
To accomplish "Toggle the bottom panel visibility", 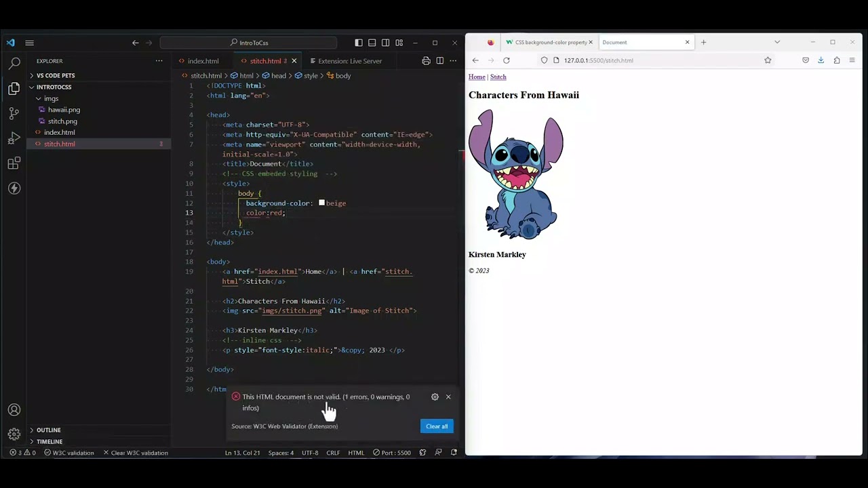I will point(372,43).
